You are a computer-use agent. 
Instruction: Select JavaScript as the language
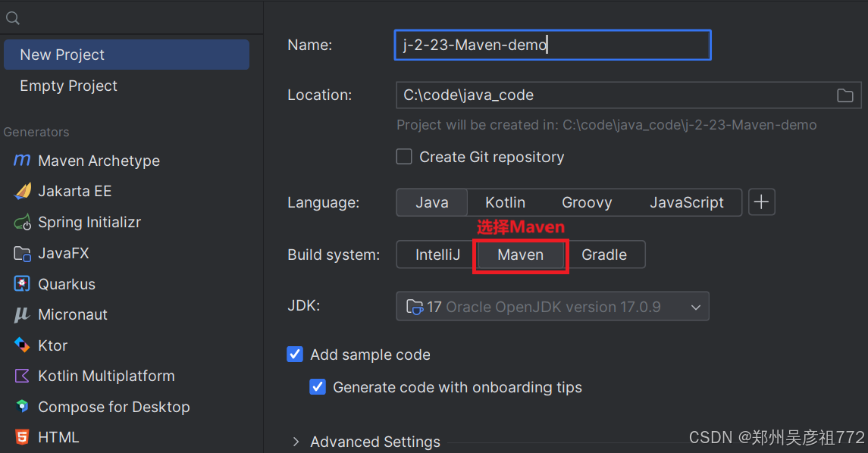(x=686, y=202)
